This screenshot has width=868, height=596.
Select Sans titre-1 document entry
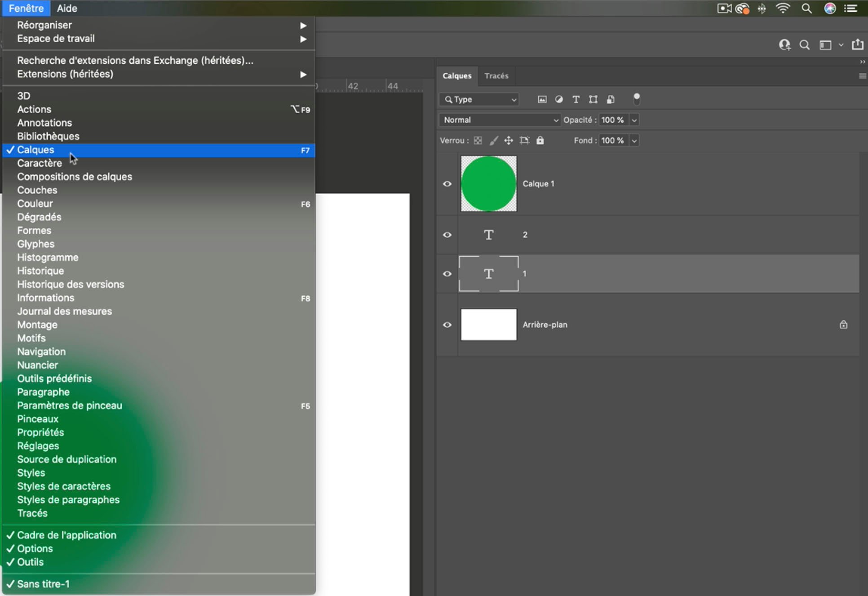[x=159, y=584]
